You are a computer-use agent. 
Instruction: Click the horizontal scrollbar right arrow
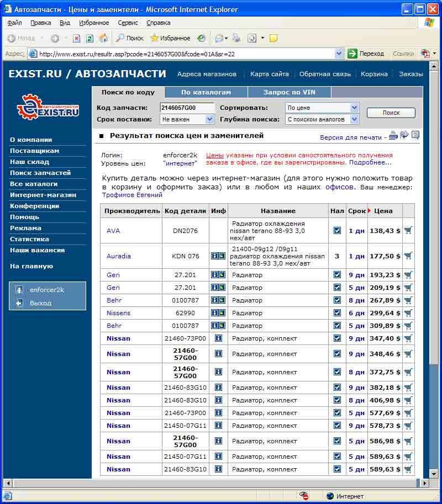425,483
